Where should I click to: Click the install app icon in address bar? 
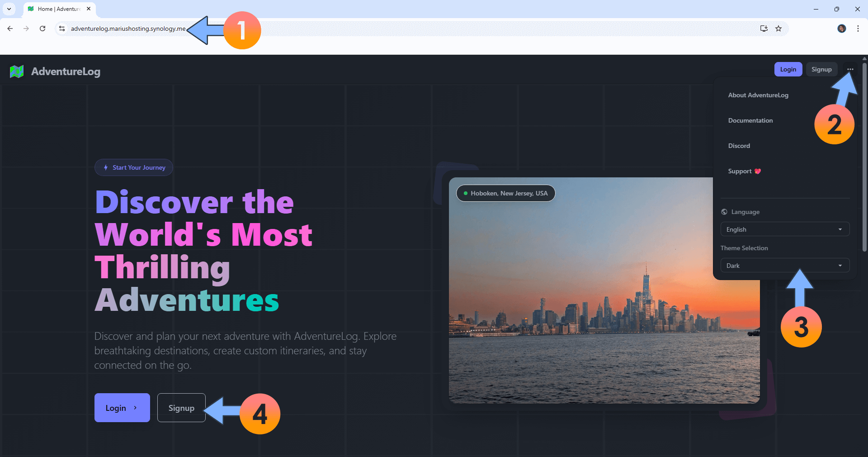[764, 29]
